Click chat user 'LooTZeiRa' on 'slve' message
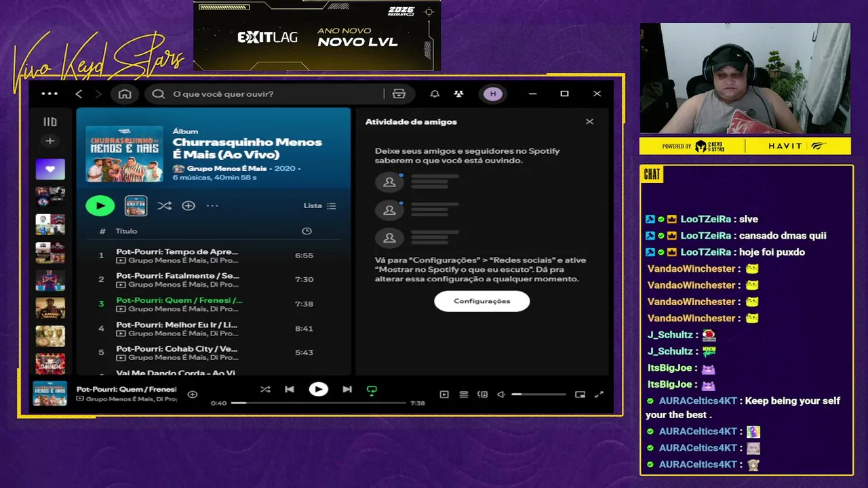The height and width of the screenshot is (488, 868). [705, 219]
